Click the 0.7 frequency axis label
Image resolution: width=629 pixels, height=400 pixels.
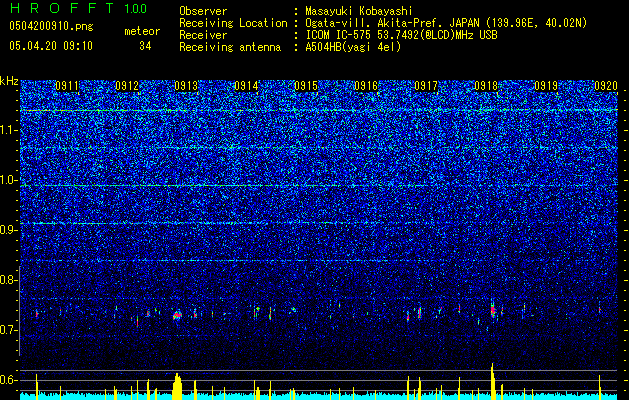coord(9,330)
